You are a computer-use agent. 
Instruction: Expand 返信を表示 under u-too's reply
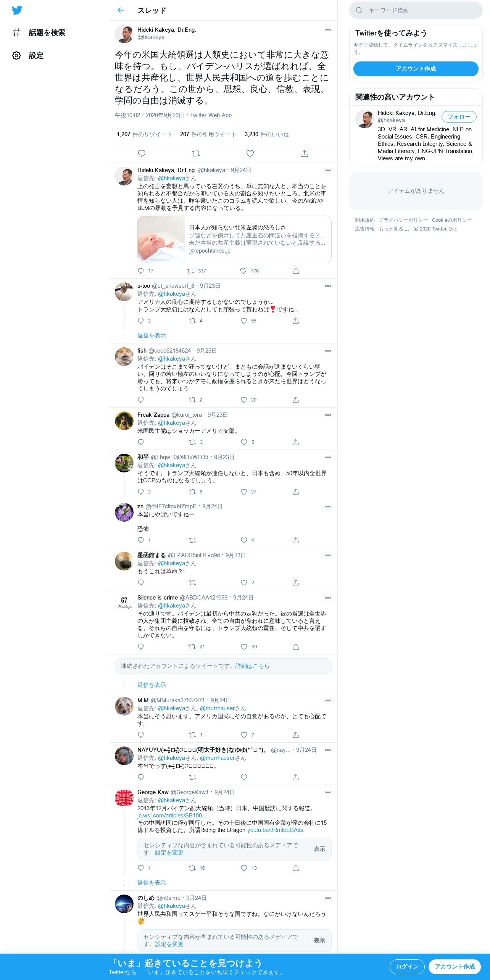[x=152, y=335]
